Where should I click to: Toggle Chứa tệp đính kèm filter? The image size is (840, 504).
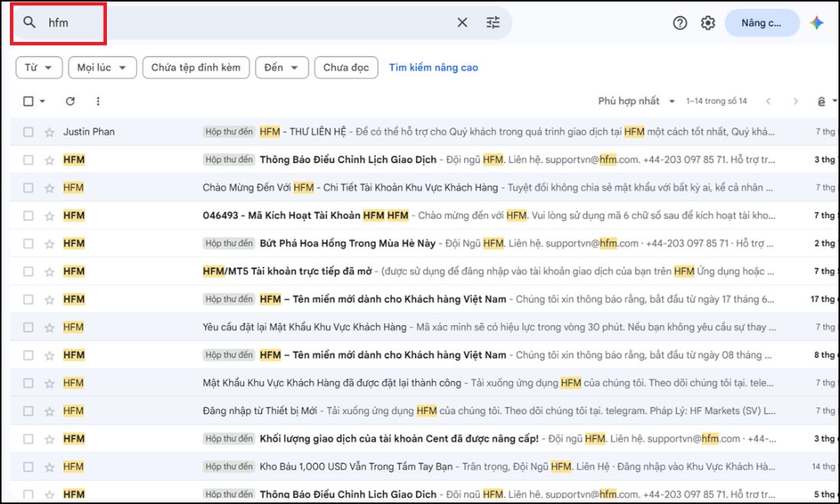(196, 67)
